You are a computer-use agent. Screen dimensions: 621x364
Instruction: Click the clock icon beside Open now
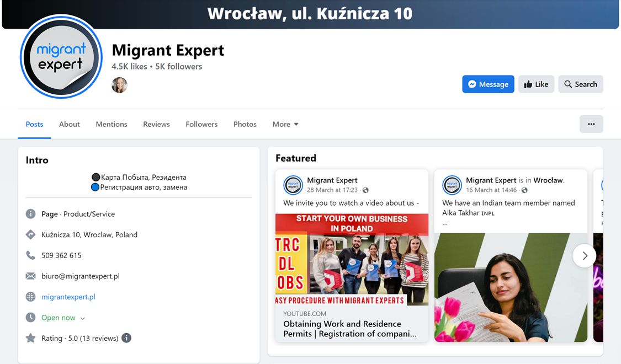(30, 317)
